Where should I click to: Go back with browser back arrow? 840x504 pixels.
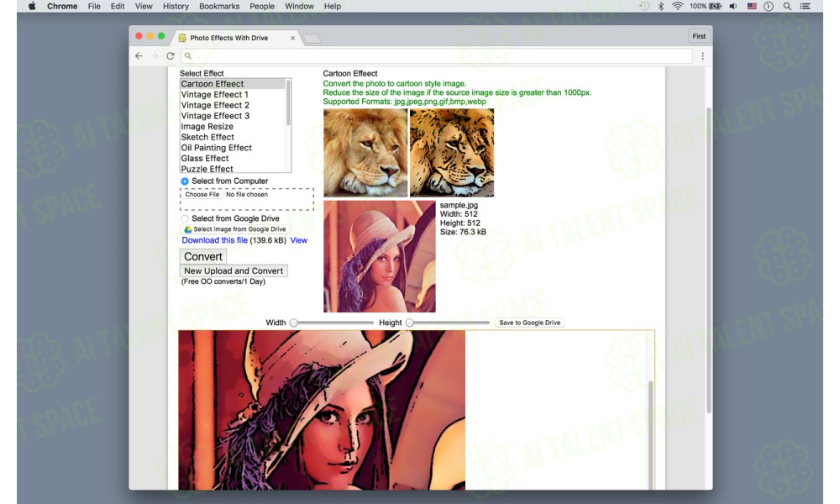pyautogui.click(x=139, y=55)
